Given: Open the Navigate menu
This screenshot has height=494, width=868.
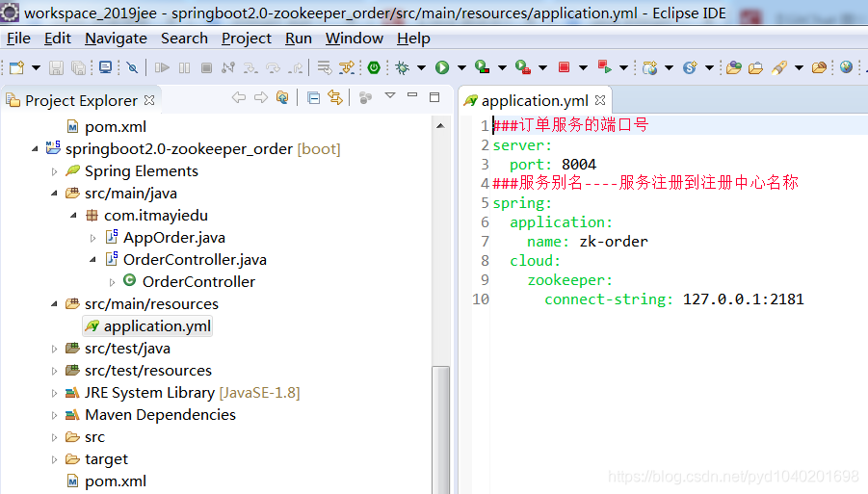Looking at the screenshot, I should point(116,39).
